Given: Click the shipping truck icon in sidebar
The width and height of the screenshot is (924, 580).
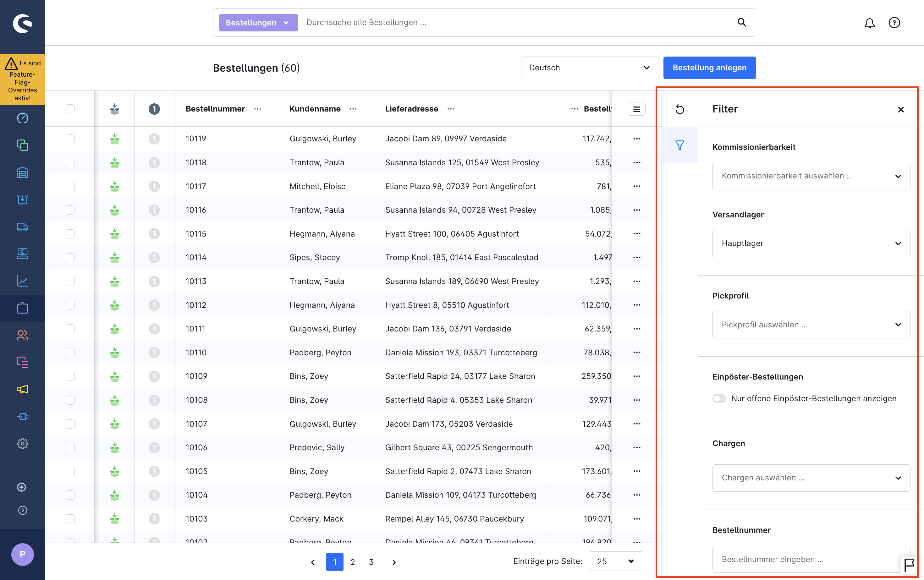Looking at the screenshot, I should coord(23,227).
